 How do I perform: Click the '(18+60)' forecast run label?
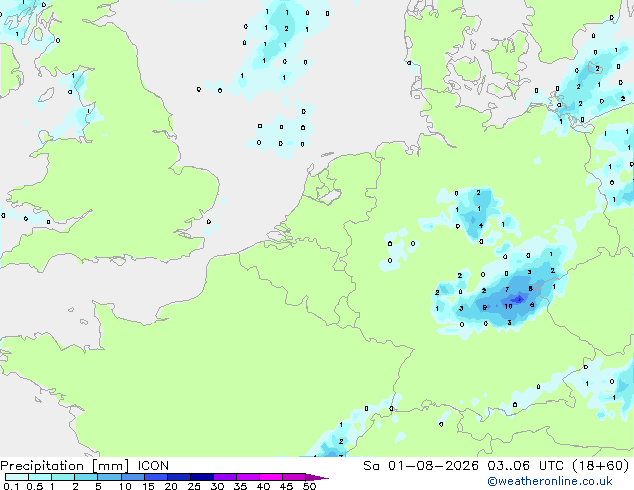pos(601,466)
